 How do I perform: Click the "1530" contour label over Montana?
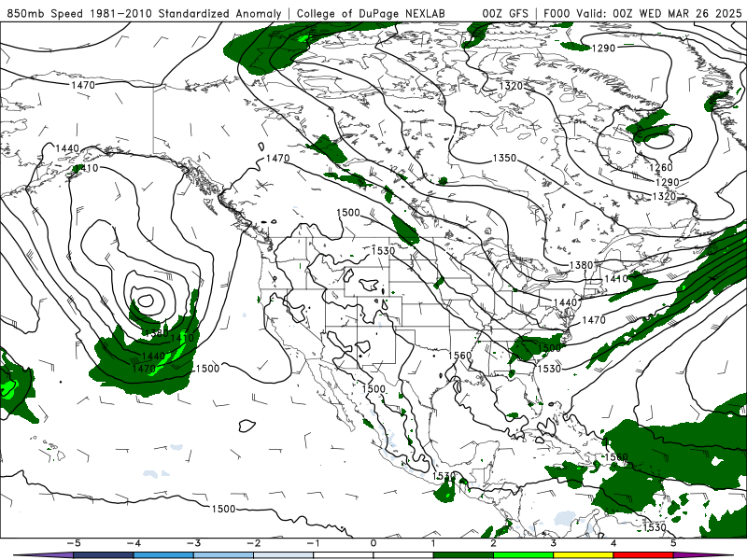(383, 250)
